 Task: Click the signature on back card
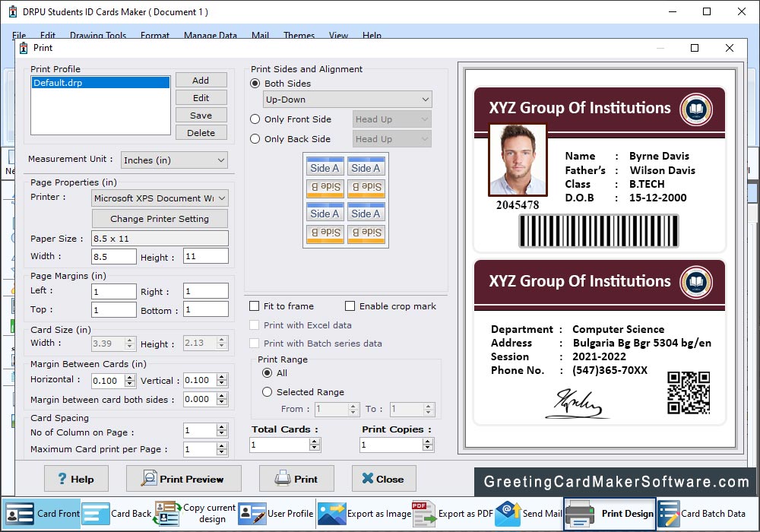point(577,404)
